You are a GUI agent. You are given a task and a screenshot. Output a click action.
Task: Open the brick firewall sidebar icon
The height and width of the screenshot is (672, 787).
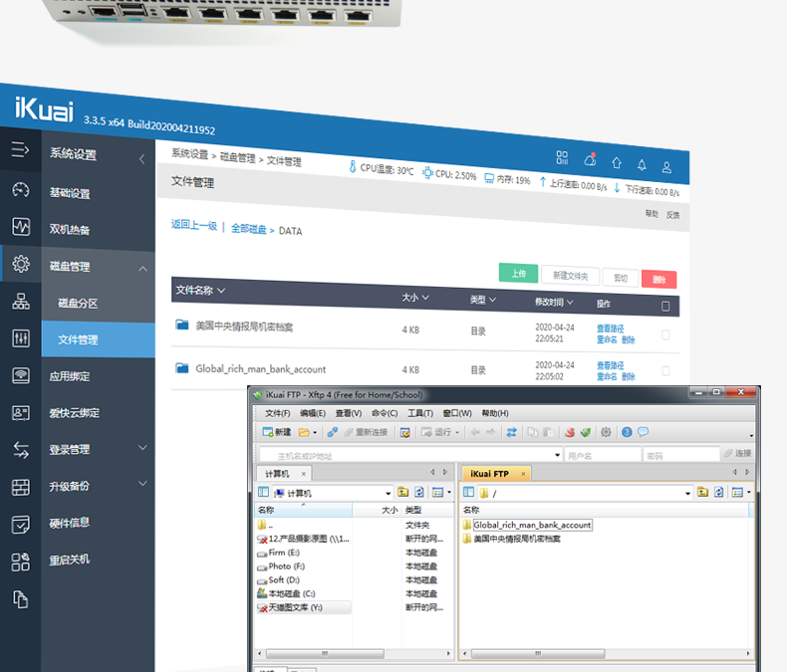(21, 487)
